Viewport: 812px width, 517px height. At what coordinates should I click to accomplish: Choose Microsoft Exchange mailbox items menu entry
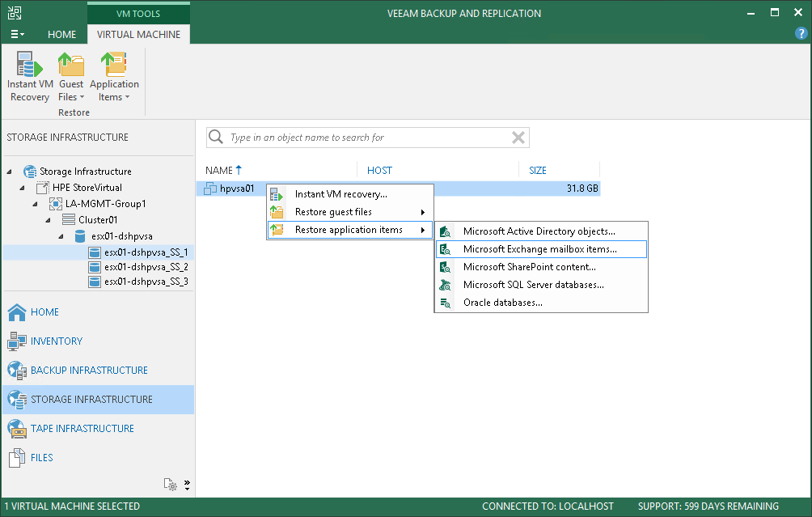(541, 249)
